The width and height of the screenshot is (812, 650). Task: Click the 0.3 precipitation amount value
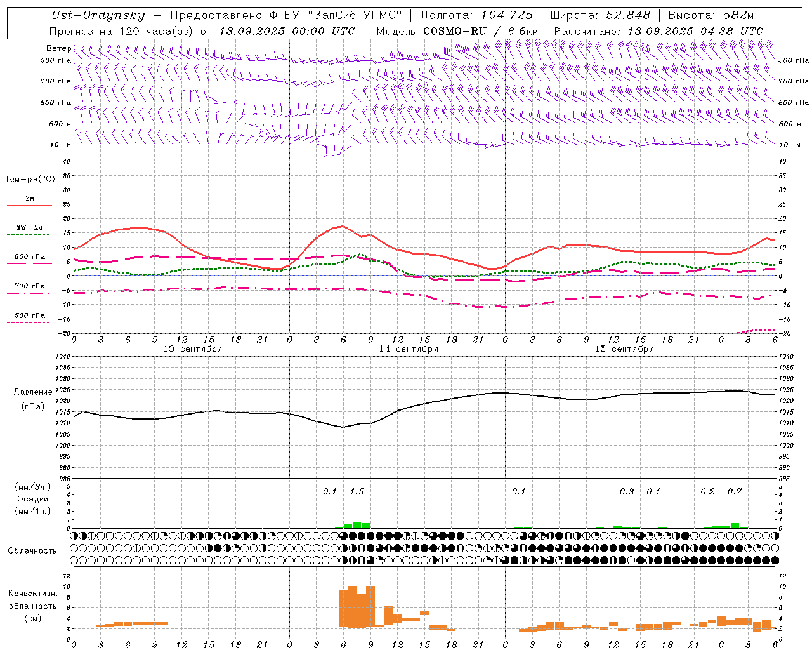(x=627, y=492)
